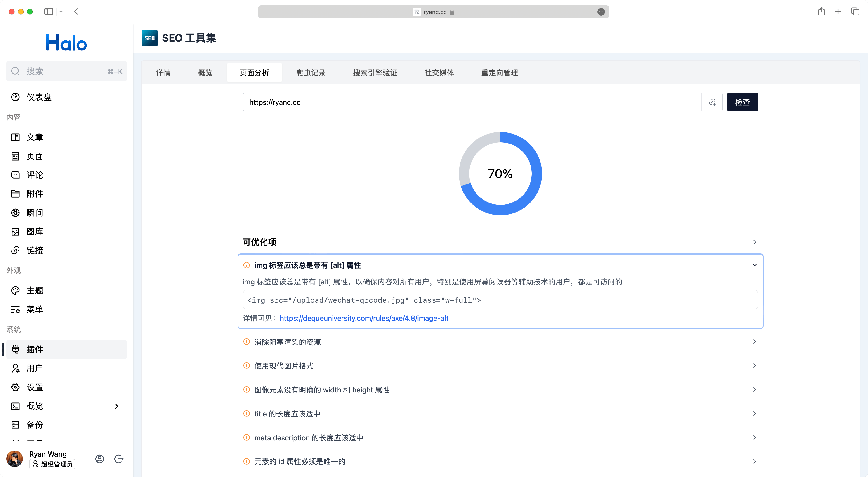The height and width of the screenshot is (477, 868).
Task: Open the dequeuniversity image-alt link
Action: (x=364, y=318)
